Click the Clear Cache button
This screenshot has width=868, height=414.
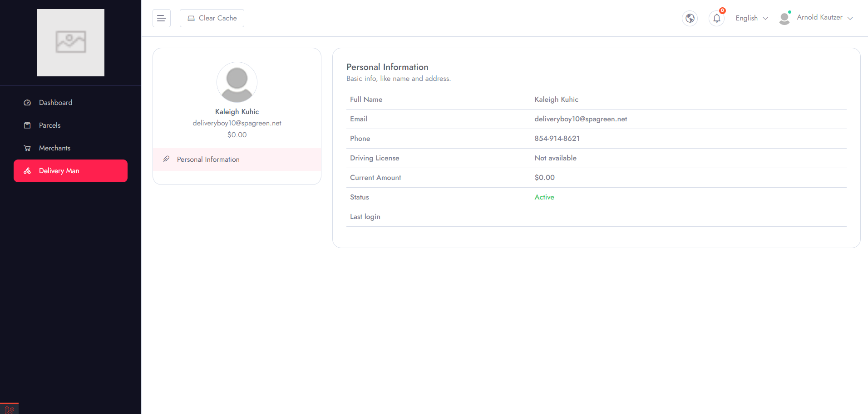point(212,18)
